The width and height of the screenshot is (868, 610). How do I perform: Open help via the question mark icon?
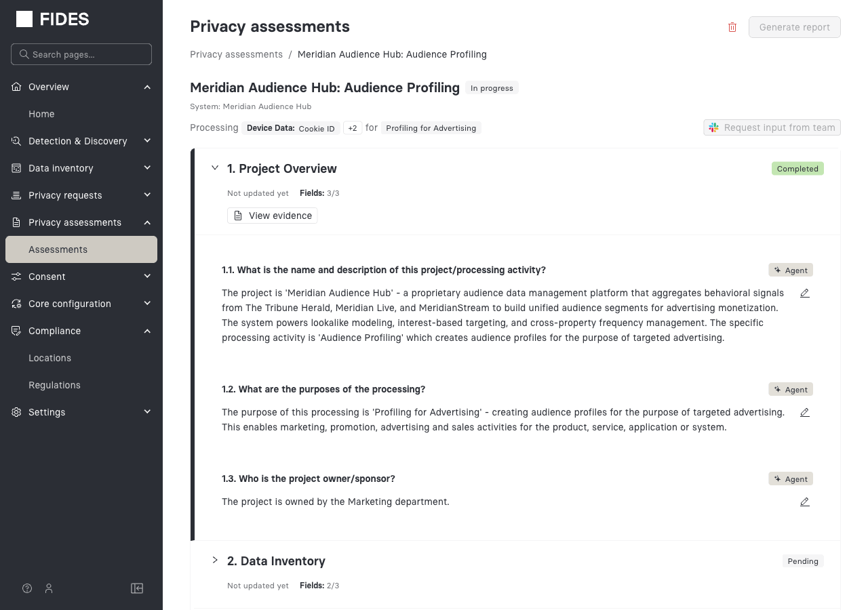26,588
